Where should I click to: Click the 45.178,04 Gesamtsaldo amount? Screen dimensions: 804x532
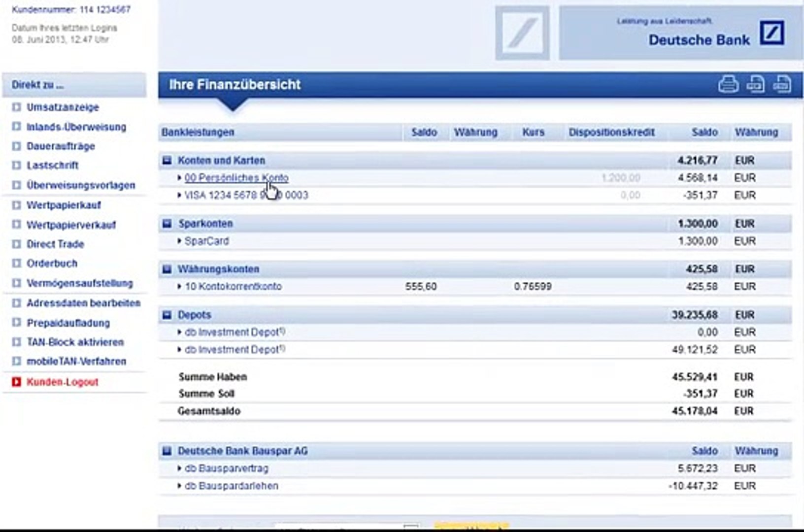pos(695,411)
